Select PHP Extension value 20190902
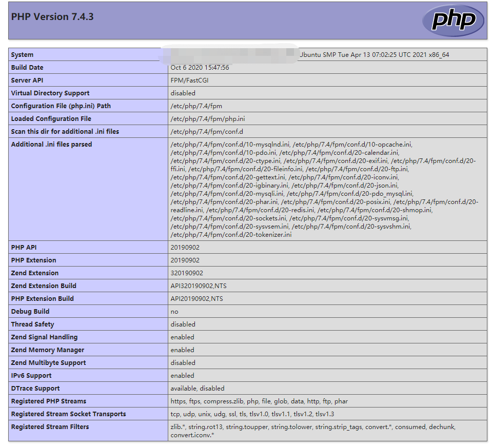This screenshot has width=492, height=448. coord(185,260)
